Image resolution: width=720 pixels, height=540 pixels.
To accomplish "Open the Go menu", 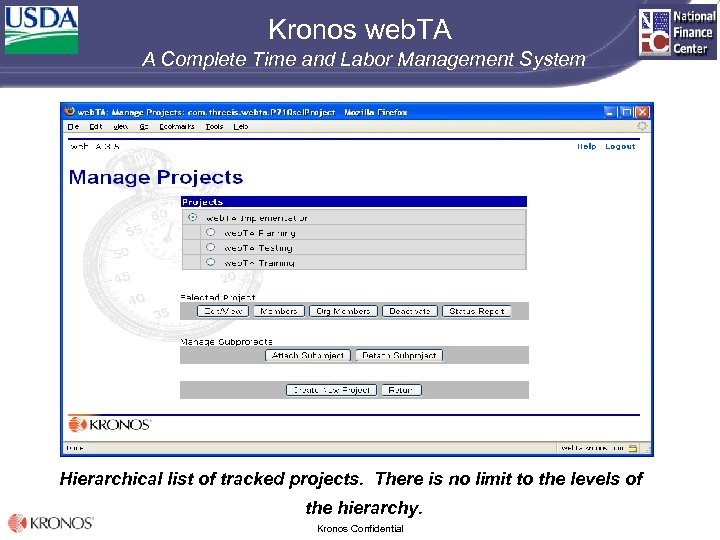I will (x=144, y=126).
